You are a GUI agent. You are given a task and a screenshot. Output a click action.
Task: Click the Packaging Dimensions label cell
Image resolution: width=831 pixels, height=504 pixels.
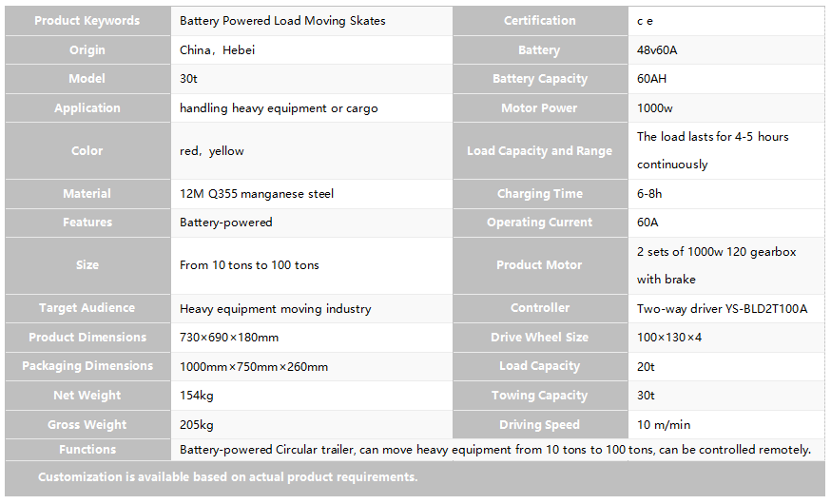click(87, 366)
